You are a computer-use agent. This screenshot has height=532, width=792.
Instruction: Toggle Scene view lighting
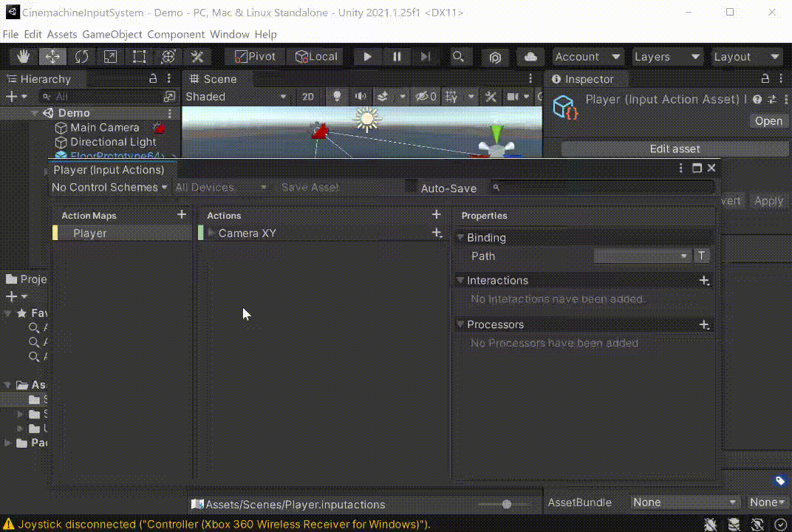[x=337, y=97]
